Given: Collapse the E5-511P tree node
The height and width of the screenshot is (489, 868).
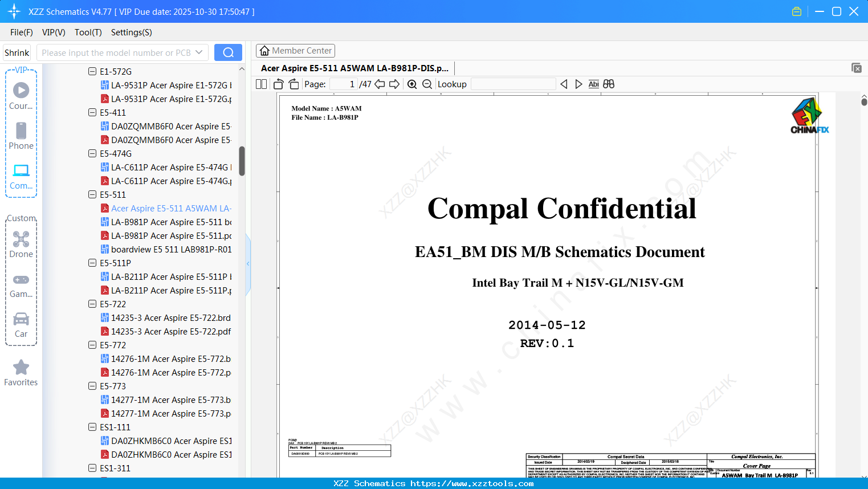Looking at the screenshot, I should pos(92,263).
